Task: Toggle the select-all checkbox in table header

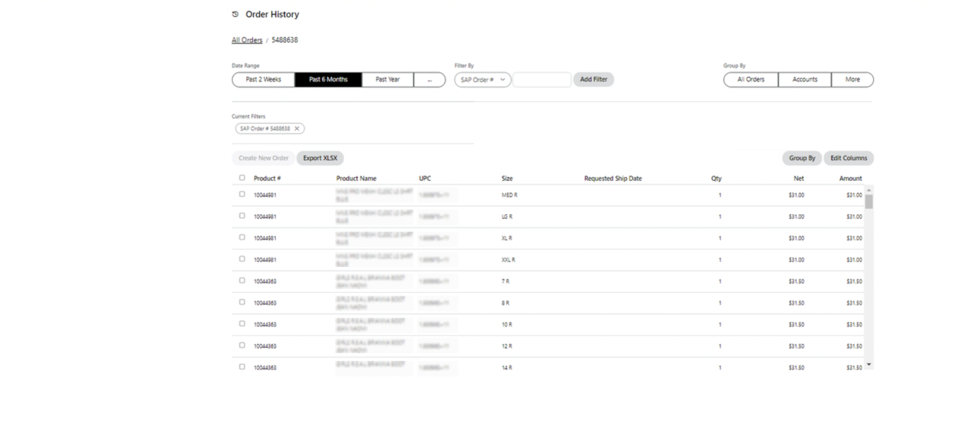Action: [242, 178]
